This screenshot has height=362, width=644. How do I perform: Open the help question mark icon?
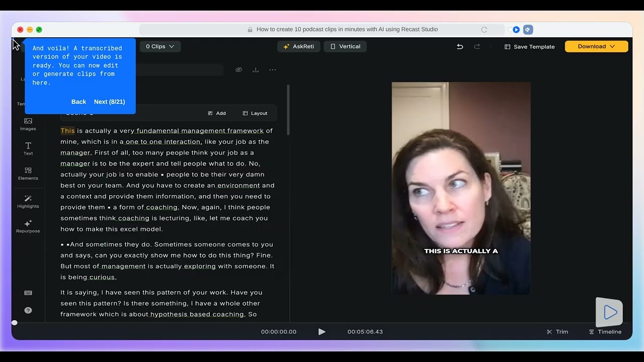tap(28, 310)
